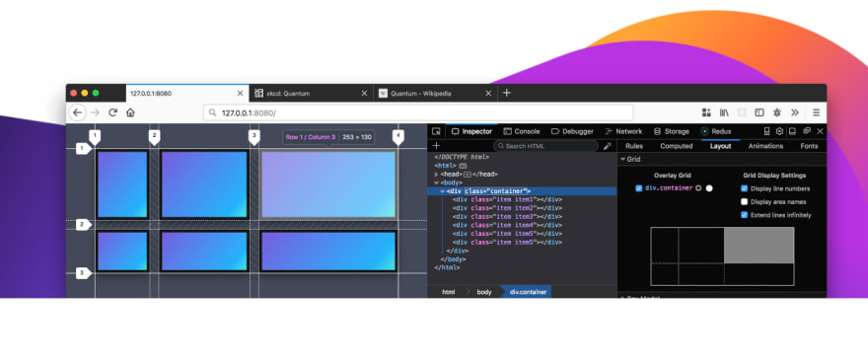Select the item4 div node
This screenshot has height=362, width=868.
[507, 225]
